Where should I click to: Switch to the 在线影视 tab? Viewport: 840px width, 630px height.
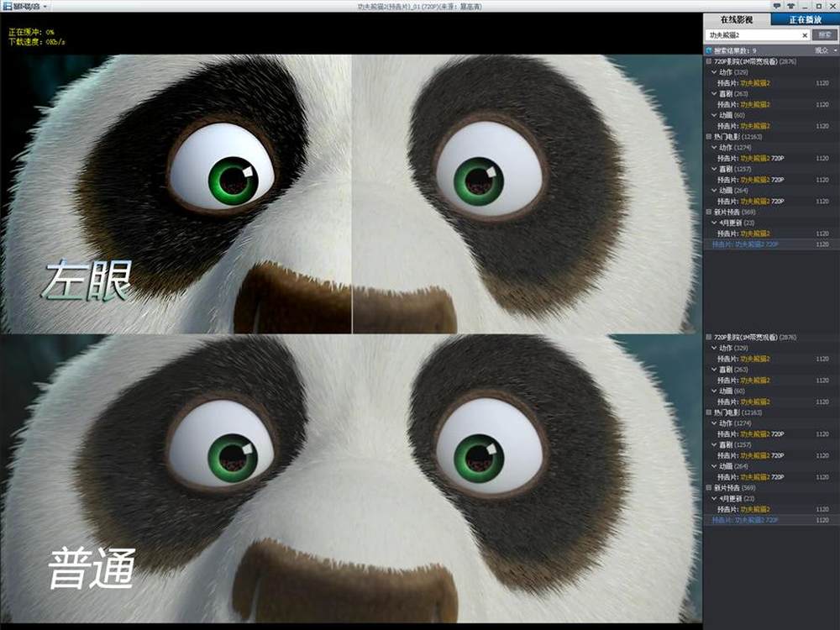tap(737, 19)
